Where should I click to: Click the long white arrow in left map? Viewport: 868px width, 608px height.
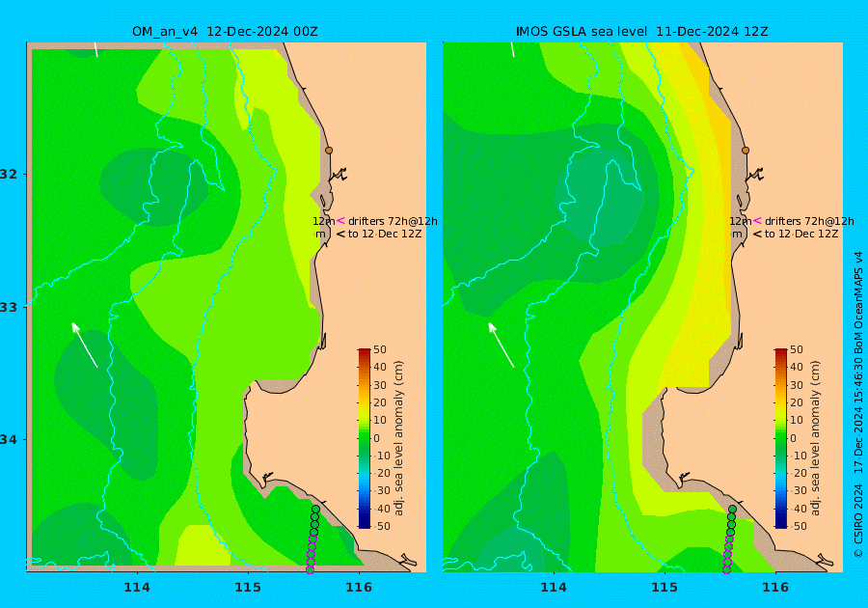coord(85,345)
